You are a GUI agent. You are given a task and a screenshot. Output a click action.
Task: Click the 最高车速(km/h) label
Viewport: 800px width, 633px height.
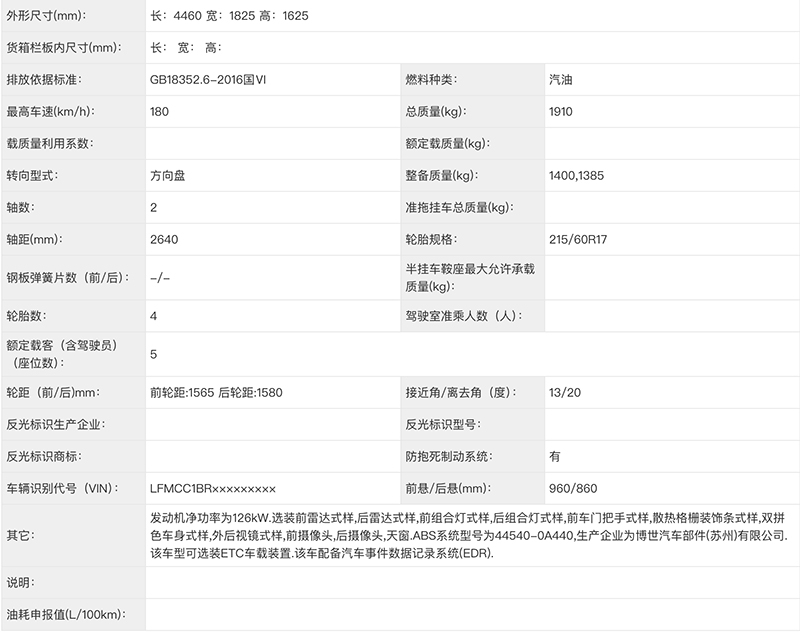pyautogui.click(x=51, y=112)
